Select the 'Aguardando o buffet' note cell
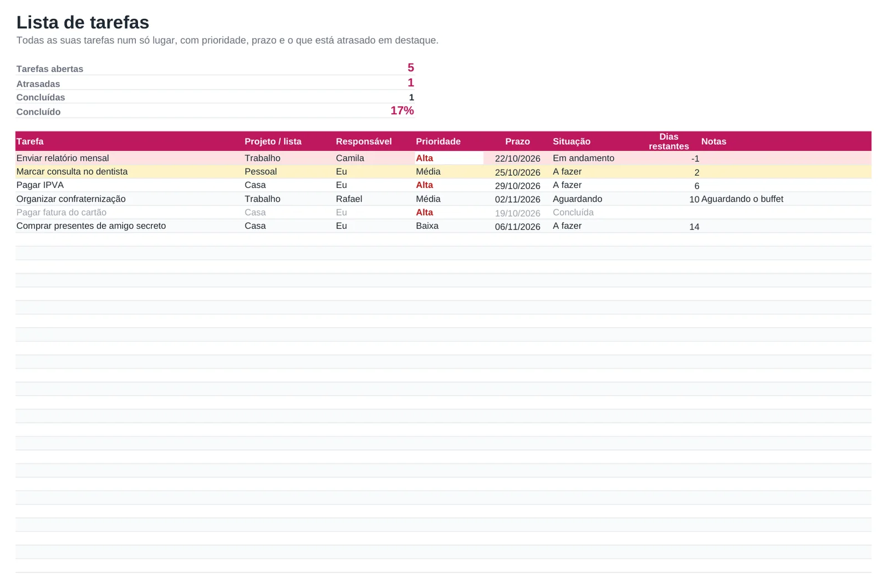 [786, 199]
